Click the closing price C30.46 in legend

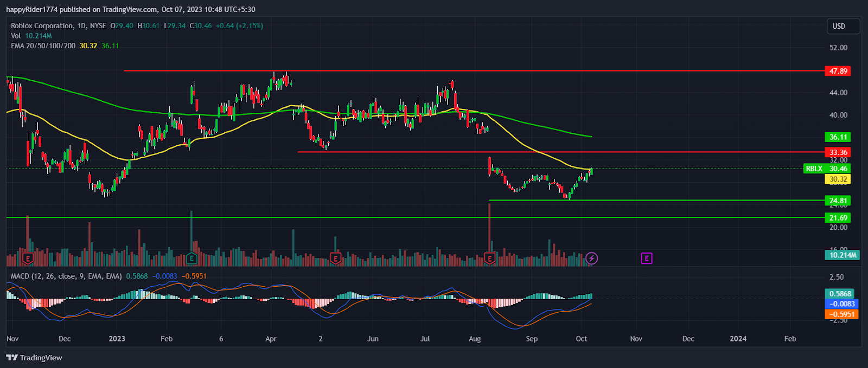(201, 25)
